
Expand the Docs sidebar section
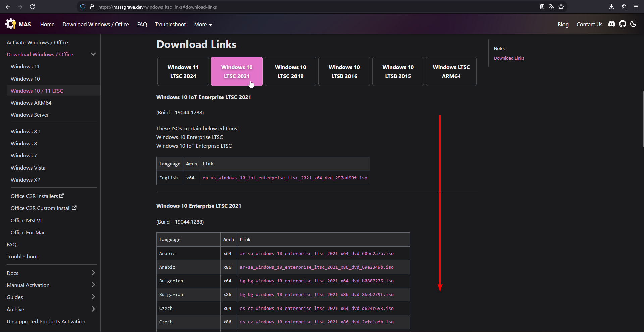[93, 273]
